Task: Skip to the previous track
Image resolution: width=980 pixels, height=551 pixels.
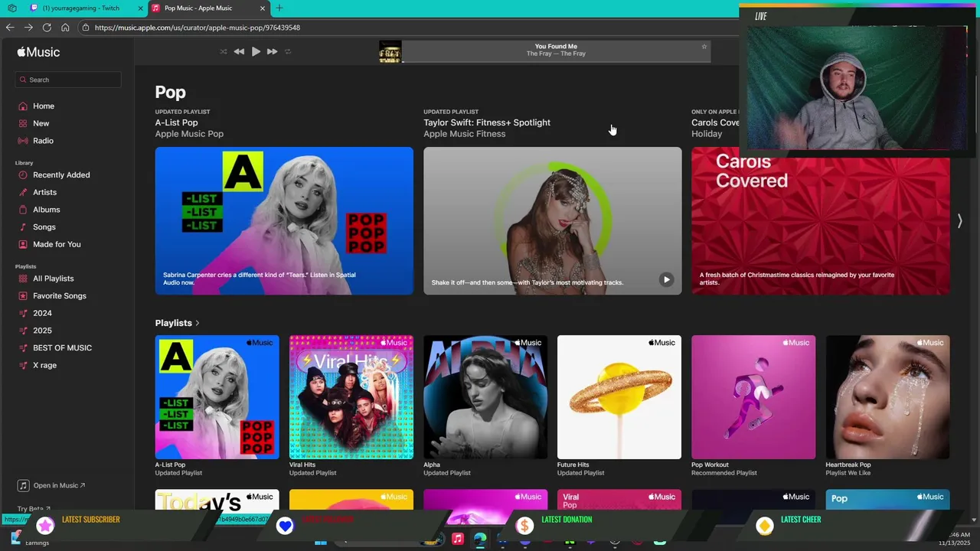Action: [239, 51]
